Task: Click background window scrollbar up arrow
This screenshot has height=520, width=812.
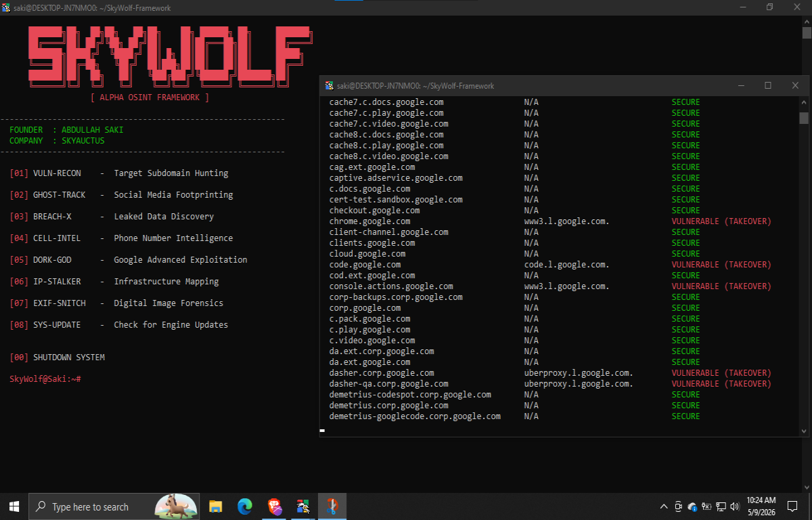Action: (807, 21)
